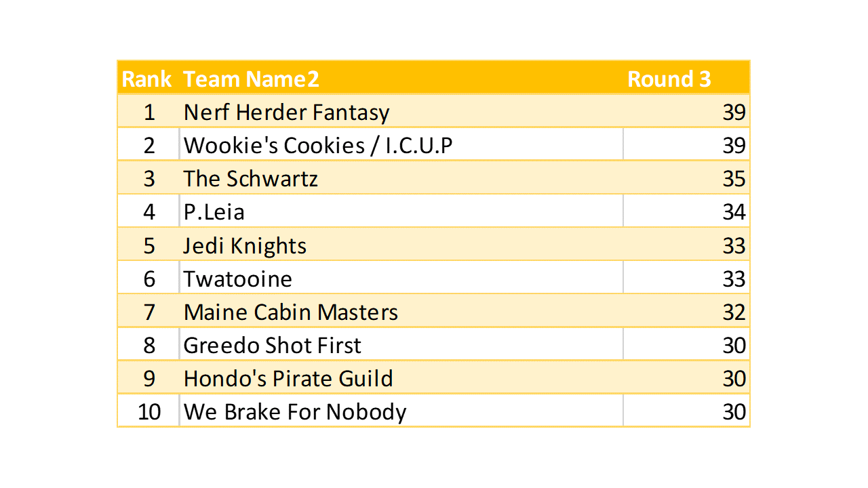Select the rank 10 cell
The width and height of the screenshot is (868, 488).
149,412
